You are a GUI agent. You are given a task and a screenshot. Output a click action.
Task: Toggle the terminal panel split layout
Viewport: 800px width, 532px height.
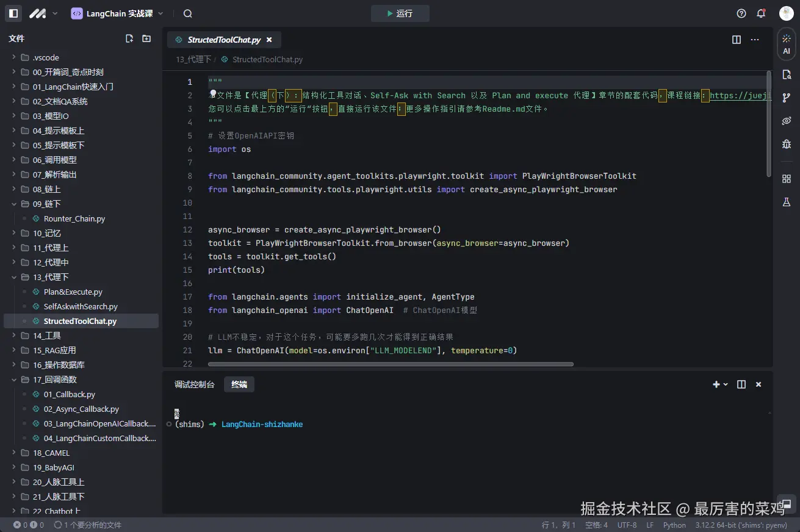[741, 384]
